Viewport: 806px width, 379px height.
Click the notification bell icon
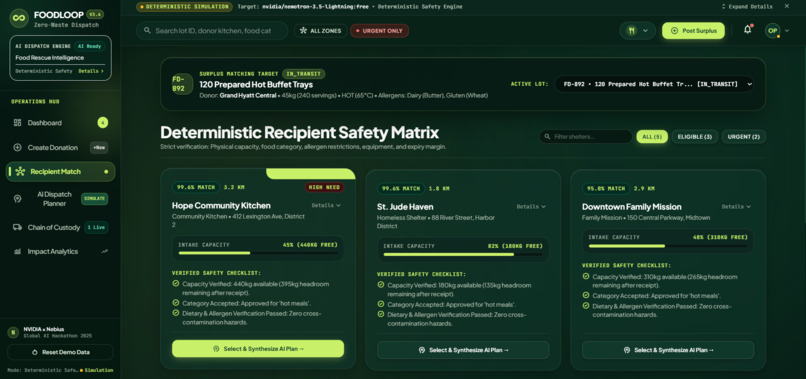coord(747,30)
